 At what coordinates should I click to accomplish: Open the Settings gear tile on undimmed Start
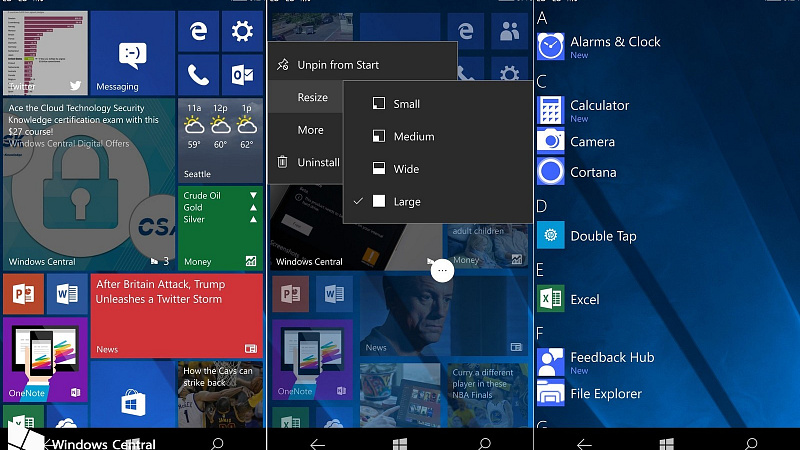pyautogui.click(x=242, y=32)
